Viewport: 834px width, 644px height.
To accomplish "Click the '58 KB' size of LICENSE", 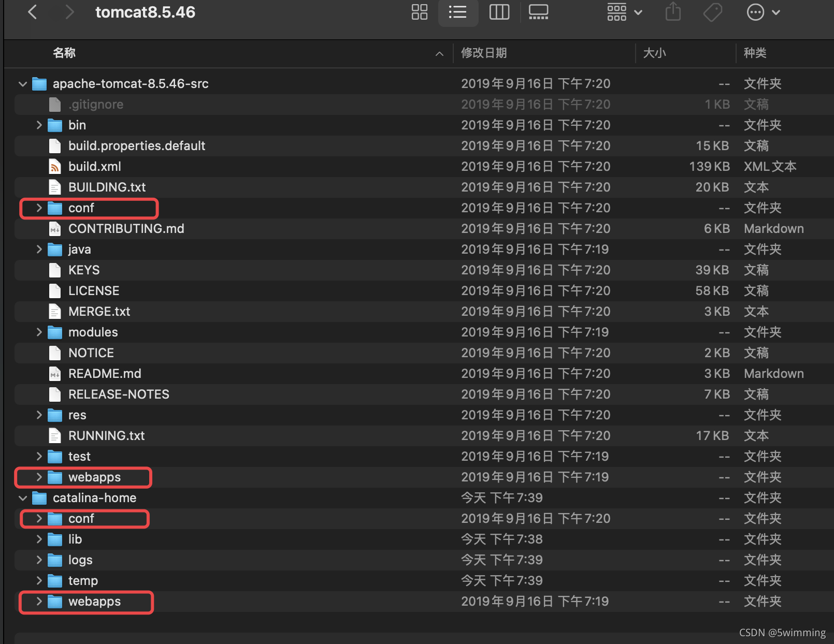I will tap(712, 290).
